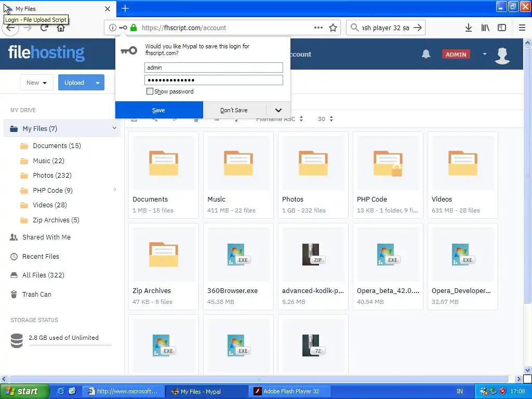Open the downloads arrow icon
532x399 pixels.
469,28
